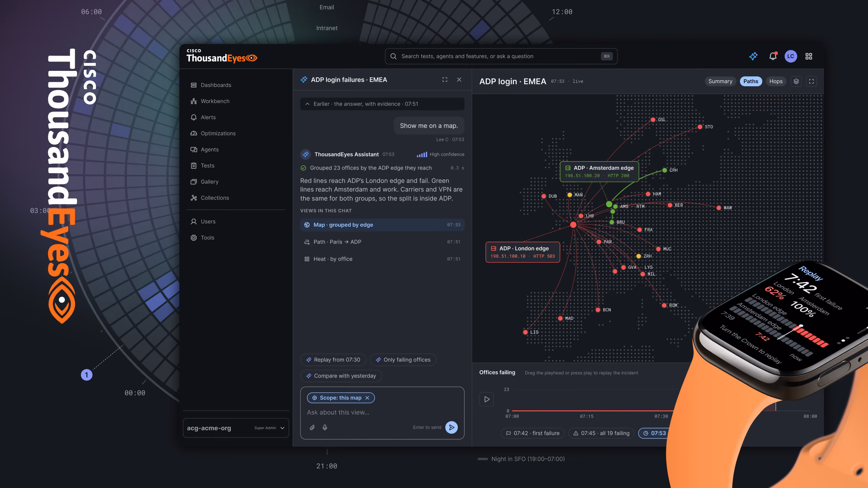Select the Paths view tab

coord(751,81)
